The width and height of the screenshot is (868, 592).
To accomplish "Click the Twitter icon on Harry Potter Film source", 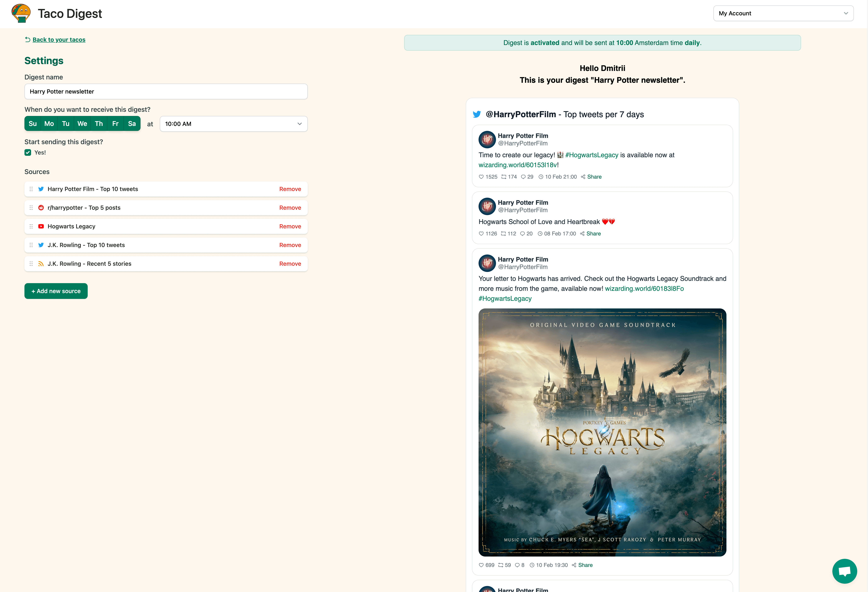I will [x=41, y=189].
